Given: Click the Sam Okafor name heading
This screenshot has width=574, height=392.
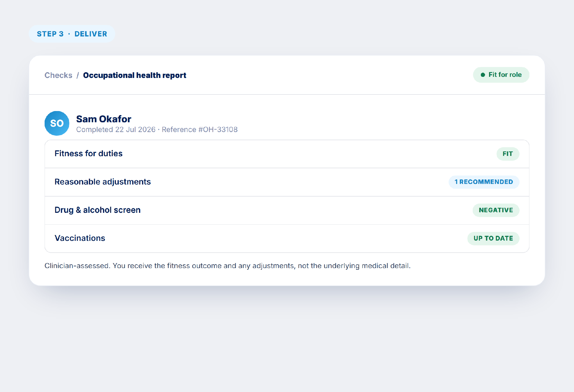Looking at the screenshot, I should [104, 119].
